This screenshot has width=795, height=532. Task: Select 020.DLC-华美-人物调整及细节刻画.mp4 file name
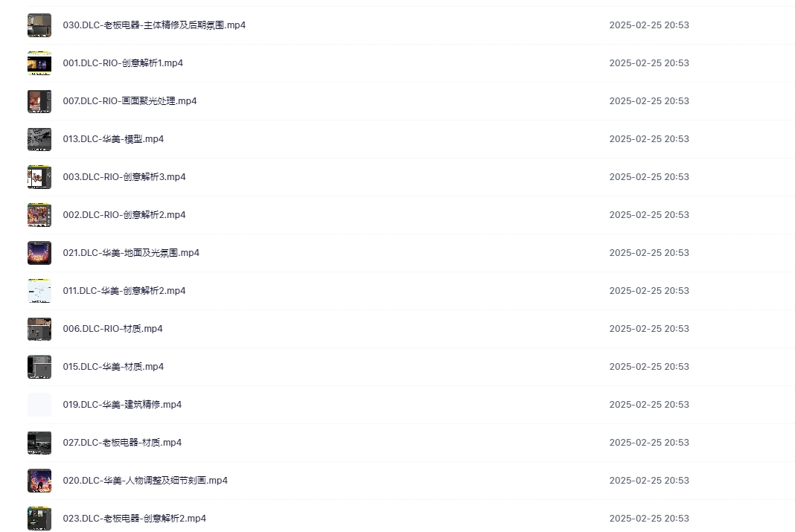(145, 481)
